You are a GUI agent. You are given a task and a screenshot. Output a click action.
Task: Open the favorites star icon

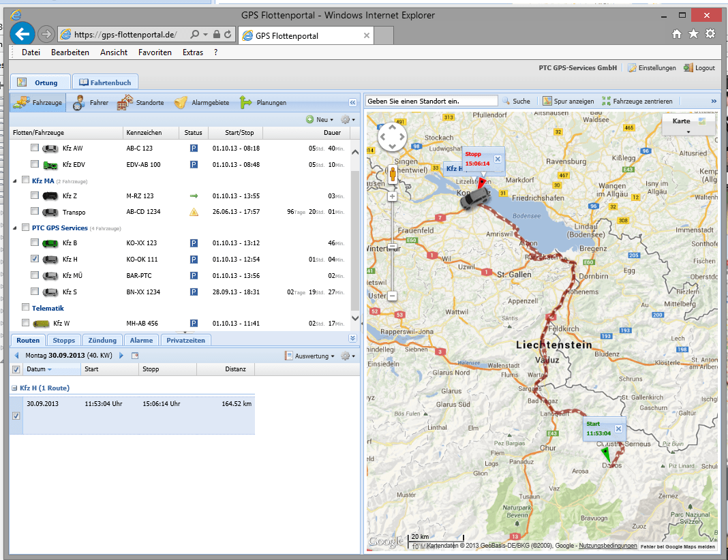tap(693, 34)
